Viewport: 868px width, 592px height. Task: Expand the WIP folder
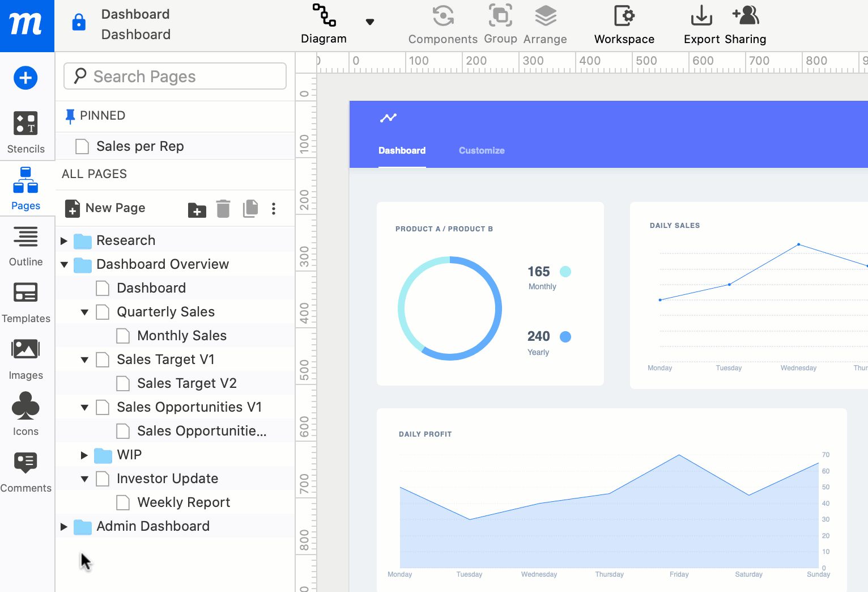pyautogui.click(x=84, y=455)
